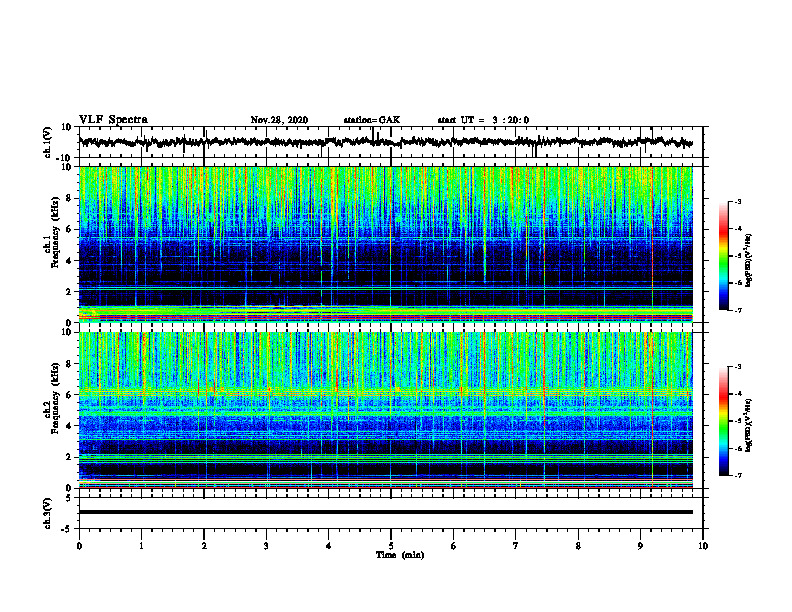Click the ch.1 voltage waveform trace

click(x=385, y=142)
